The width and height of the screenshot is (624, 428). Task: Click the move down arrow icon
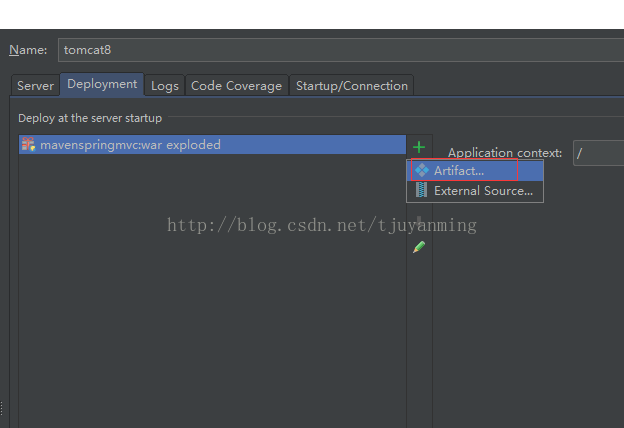coord(419,220)
